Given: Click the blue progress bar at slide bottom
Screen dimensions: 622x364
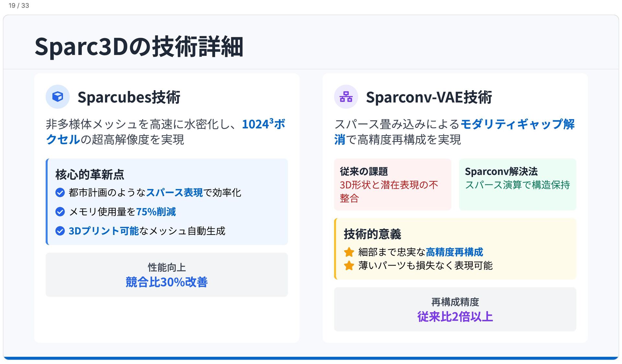Looking at the screenshot, I should (x=311, y=358).
